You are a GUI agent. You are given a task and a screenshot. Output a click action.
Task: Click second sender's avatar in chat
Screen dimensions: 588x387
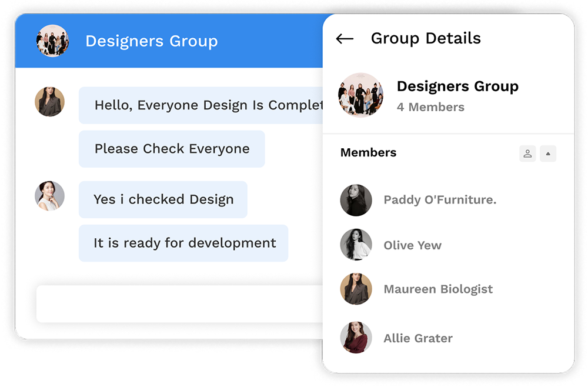coord(49,196)
